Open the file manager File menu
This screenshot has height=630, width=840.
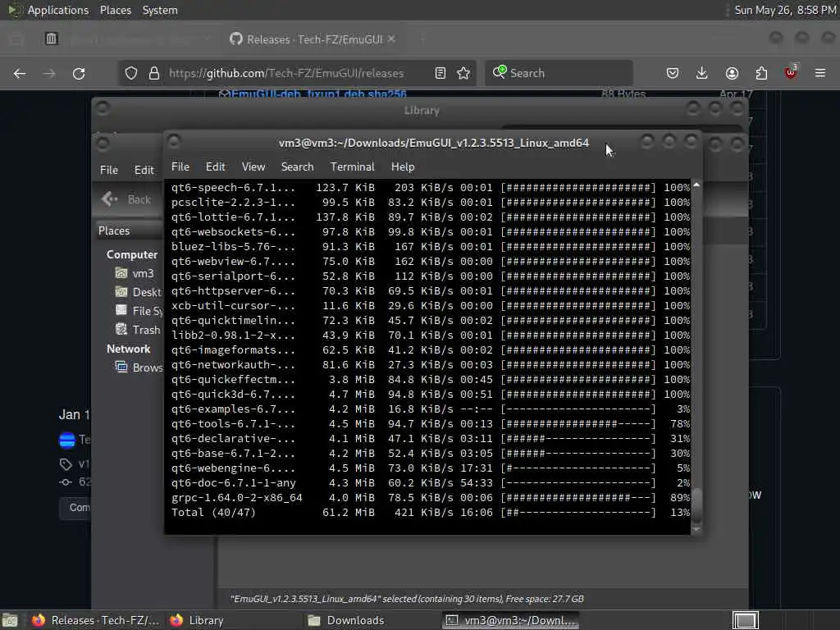[x=109, y=170]
